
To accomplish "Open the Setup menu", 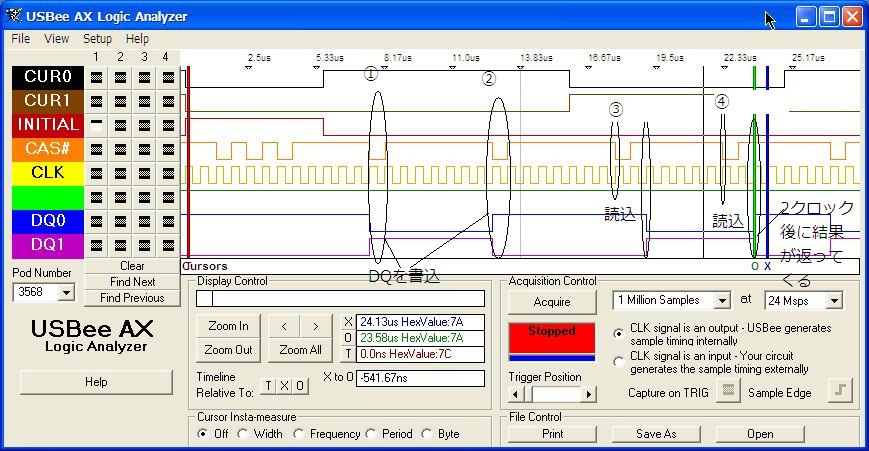I will [97, 39].
